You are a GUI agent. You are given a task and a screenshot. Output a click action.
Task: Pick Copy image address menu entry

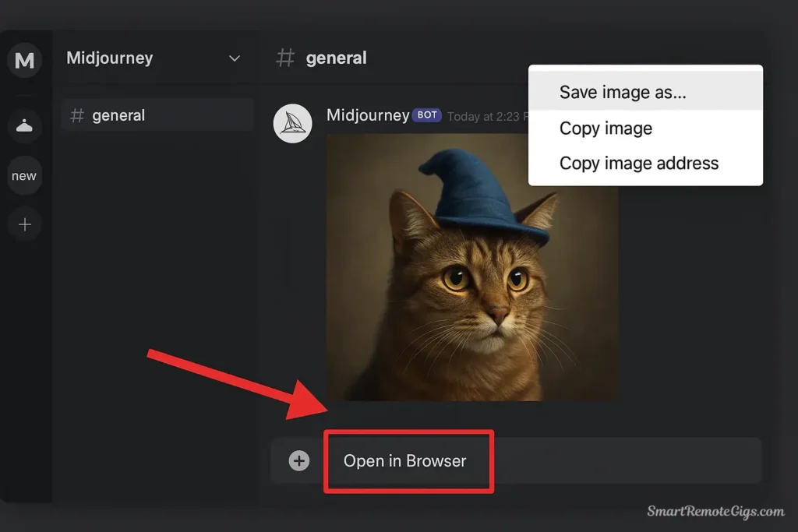(x=639, y=164)
